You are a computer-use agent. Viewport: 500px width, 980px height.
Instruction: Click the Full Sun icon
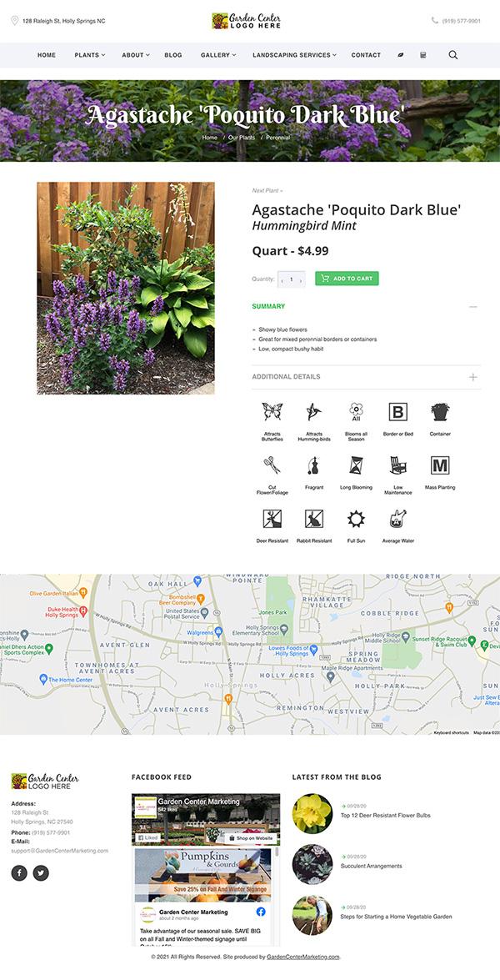tap(356, 519)
